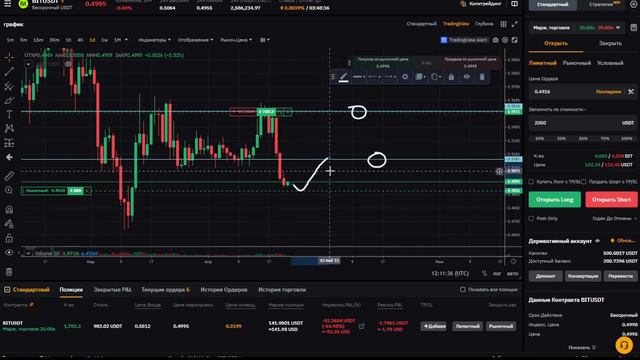The width and height of the screenshot is (640, 360).
Task: Select 100% on the order size slider
Action: point(627,139)
